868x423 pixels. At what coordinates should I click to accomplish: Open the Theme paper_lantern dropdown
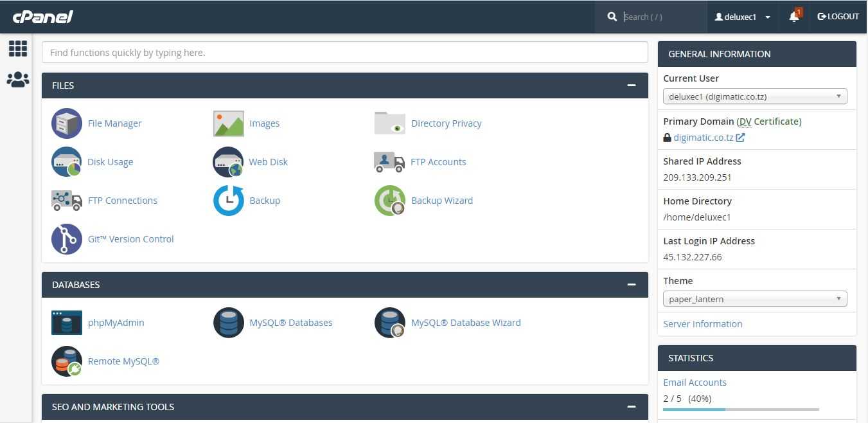tap(755, 299)
